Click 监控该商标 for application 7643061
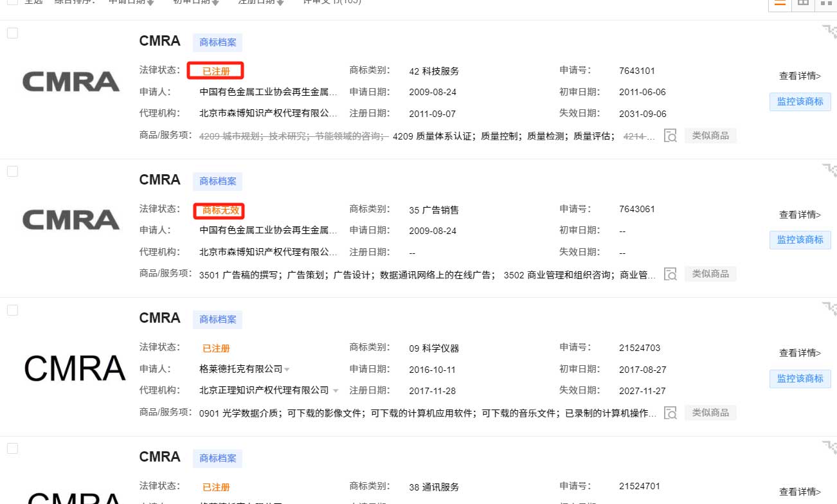 point(800,240)
